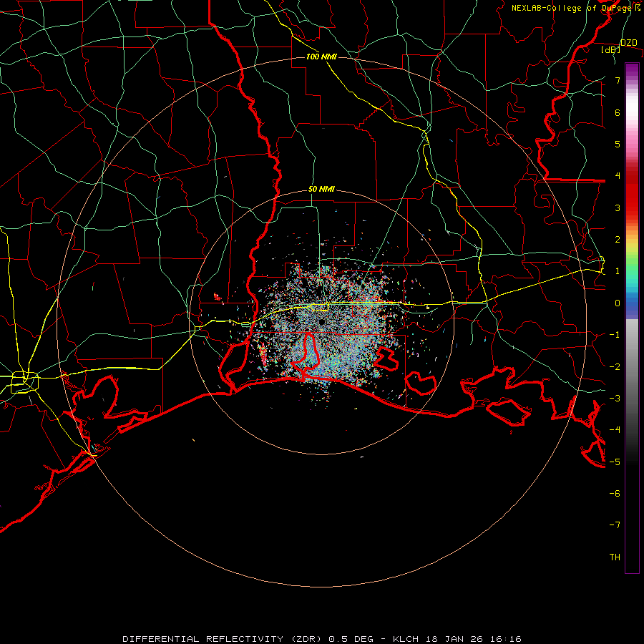This screenshot has height=644, width=644.
Task: Click the 2 dB value on the color scale
Action: coord(618,240)
